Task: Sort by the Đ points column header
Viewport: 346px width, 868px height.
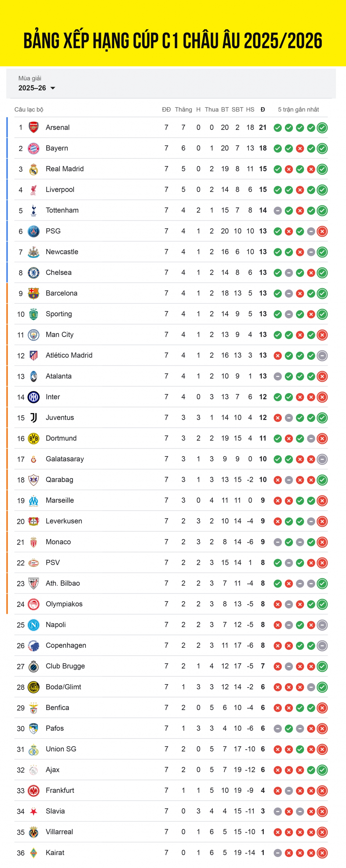Action: tap(263, 110)
